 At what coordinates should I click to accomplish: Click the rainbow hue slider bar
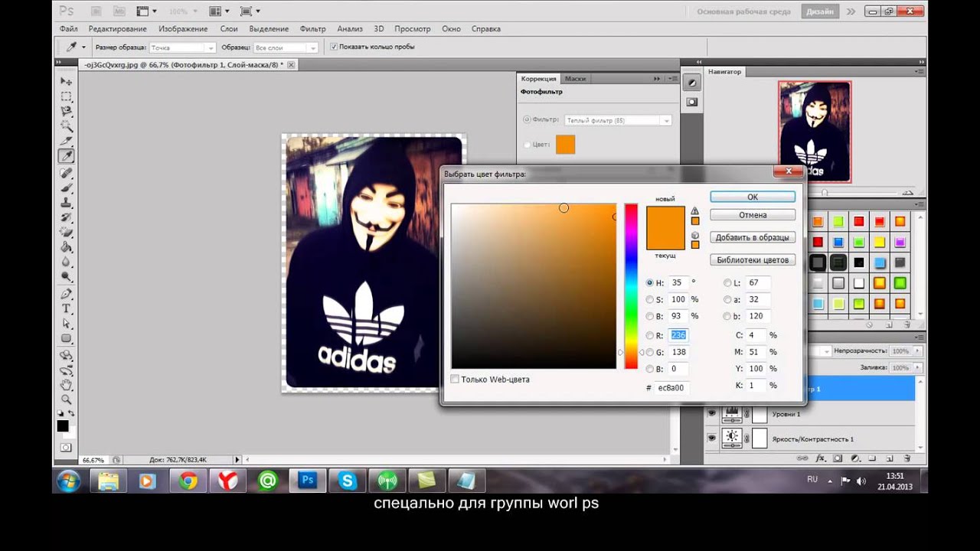pos(630,286)
